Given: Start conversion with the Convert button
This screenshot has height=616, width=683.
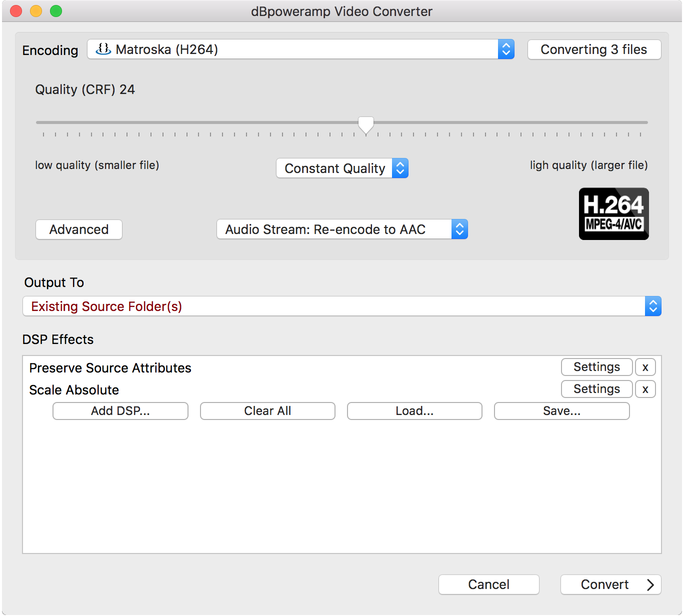Looking at the screenshot, I should click(x=611, y=584).
